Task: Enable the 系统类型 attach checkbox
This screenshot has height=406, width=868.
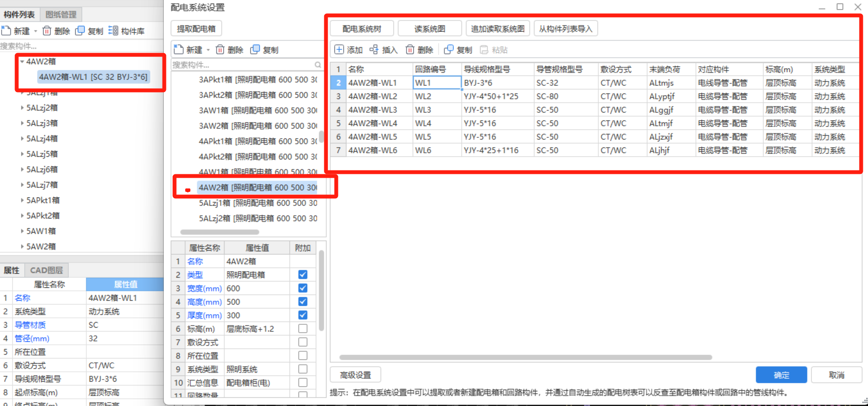Action: pyautogui.click(x=303, y=369)
